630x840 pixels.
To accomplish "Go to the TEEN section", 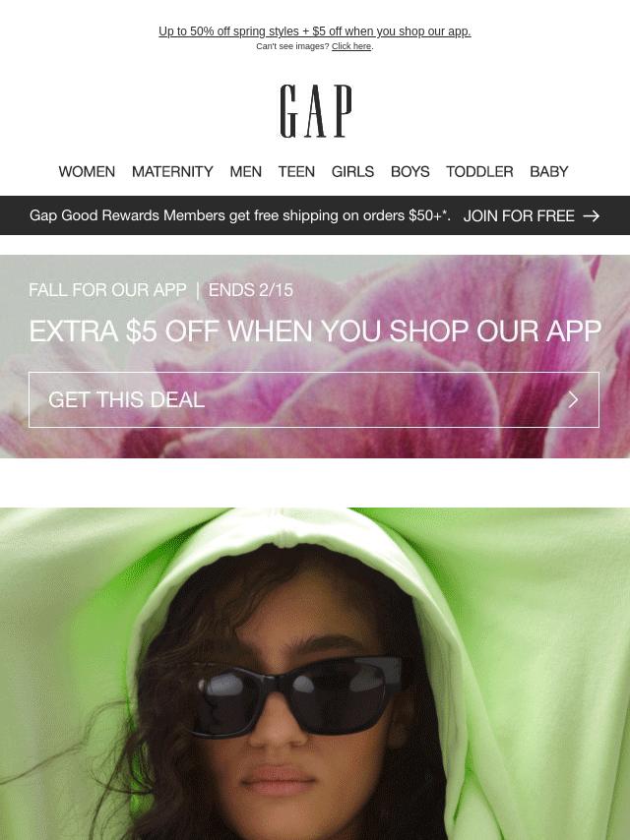I will tap(296, 171).
